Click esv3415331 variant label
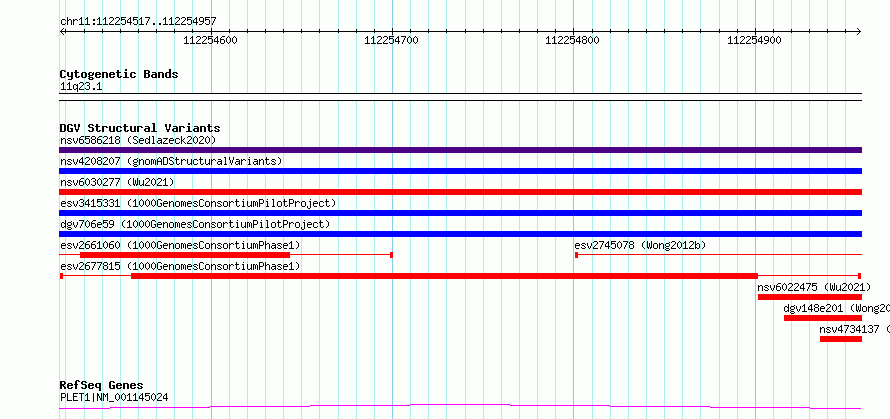 click(x=198, y=203)
